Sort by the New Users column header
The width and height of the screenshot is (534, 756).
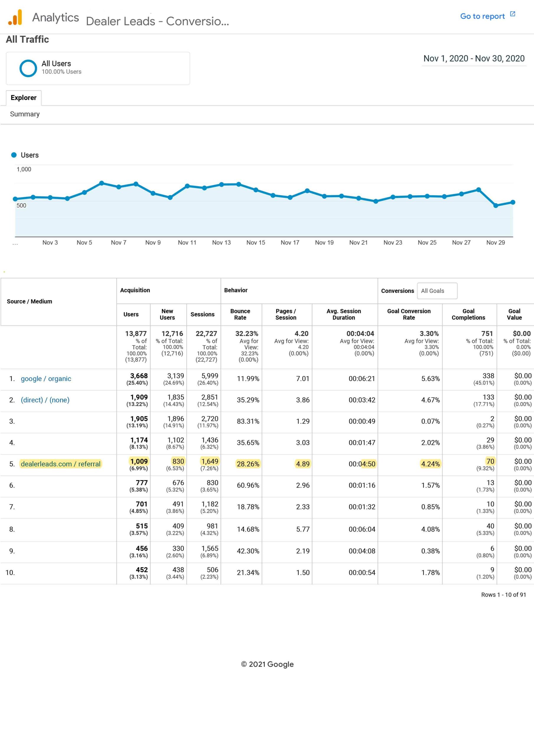(167, 315)
